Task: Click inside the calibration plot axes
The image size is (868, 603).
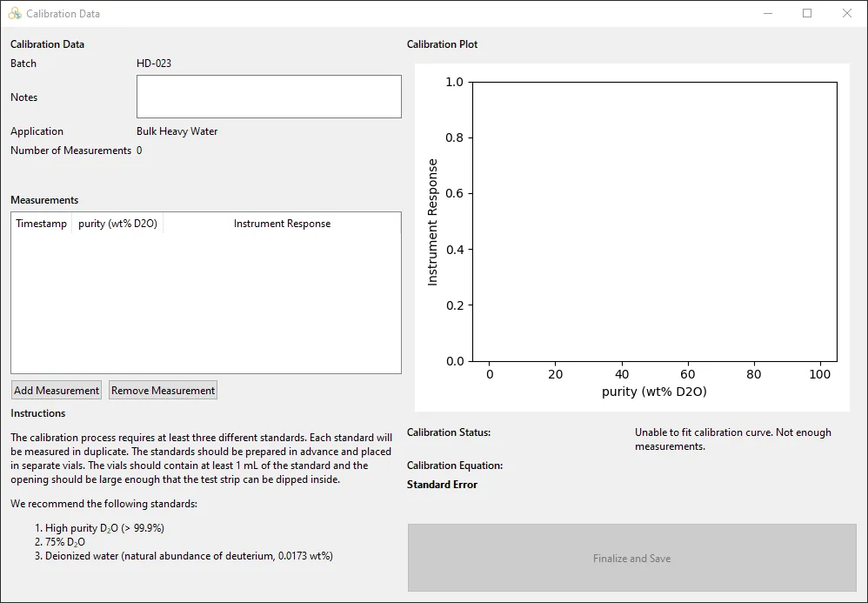Action: [654, 222]
